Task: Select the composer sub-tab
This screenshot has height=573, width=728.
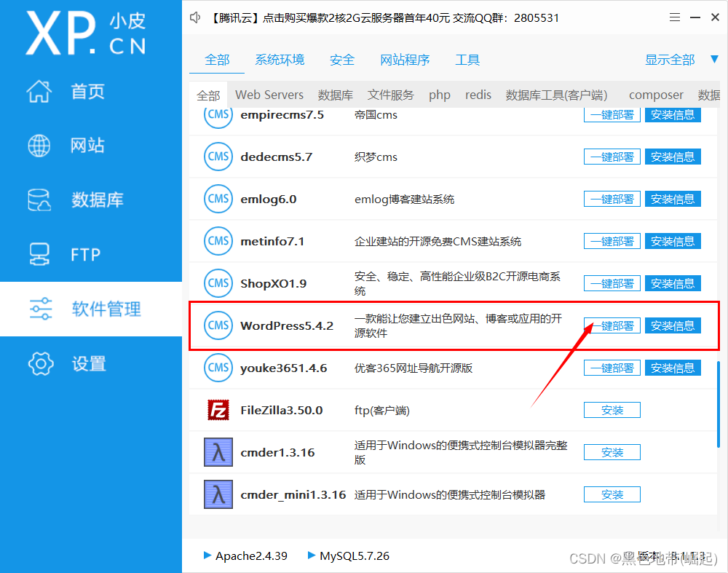Action: point(656,95)
